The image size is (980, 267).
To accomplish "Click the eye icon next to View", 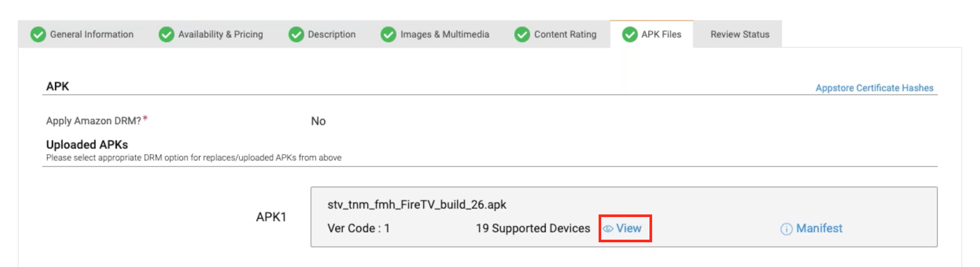I will click(608, 229).
